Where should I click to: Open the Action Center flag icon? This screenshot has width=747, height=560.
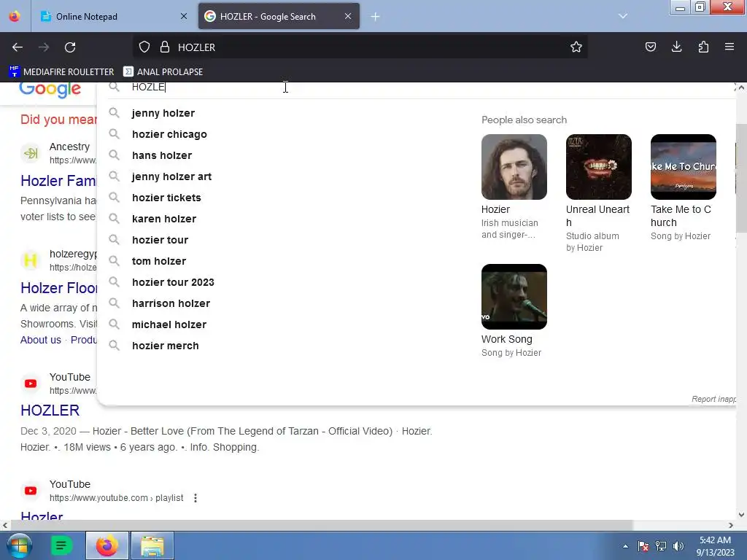point(643,546)
